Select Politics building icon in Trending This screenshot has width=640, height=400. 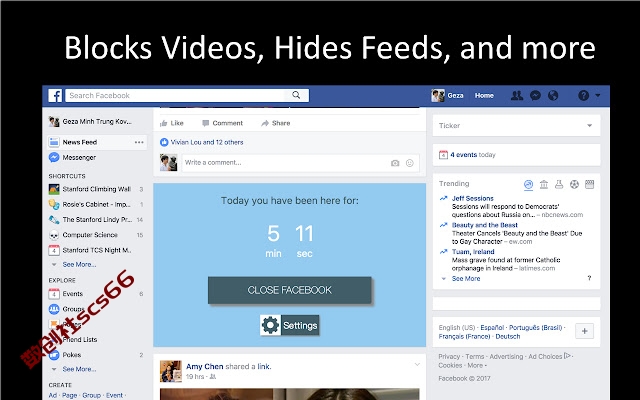click(x=544, y=185)
